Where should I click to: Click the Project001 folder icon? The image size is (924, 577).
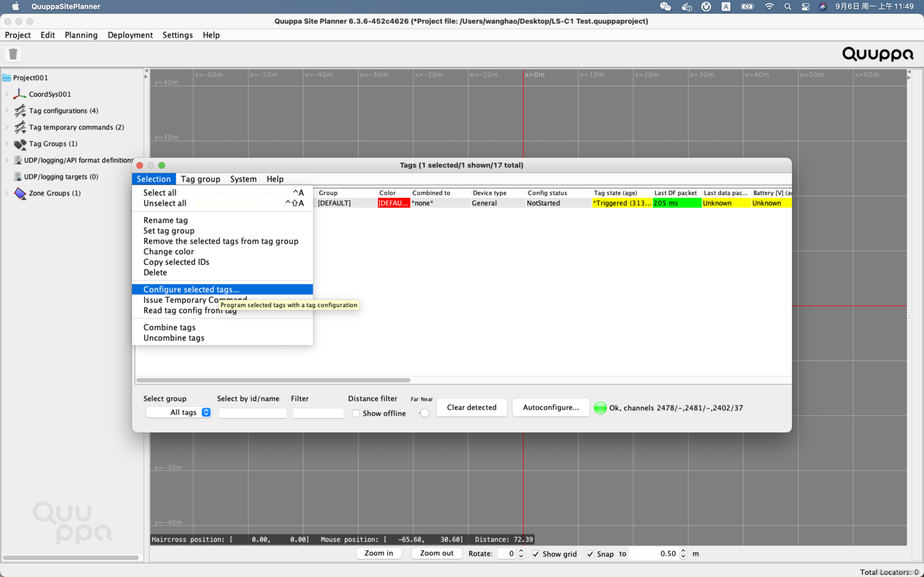point(7,77)
